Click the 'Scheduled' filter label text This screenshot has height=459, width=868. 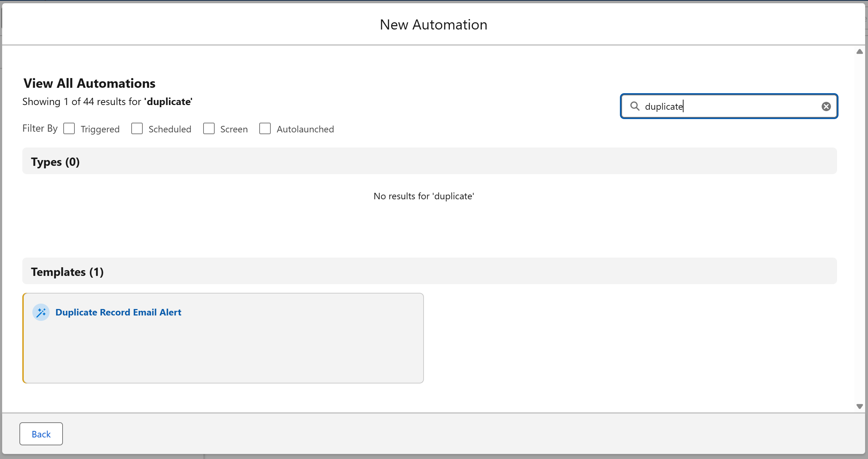[x=170, y=129]
